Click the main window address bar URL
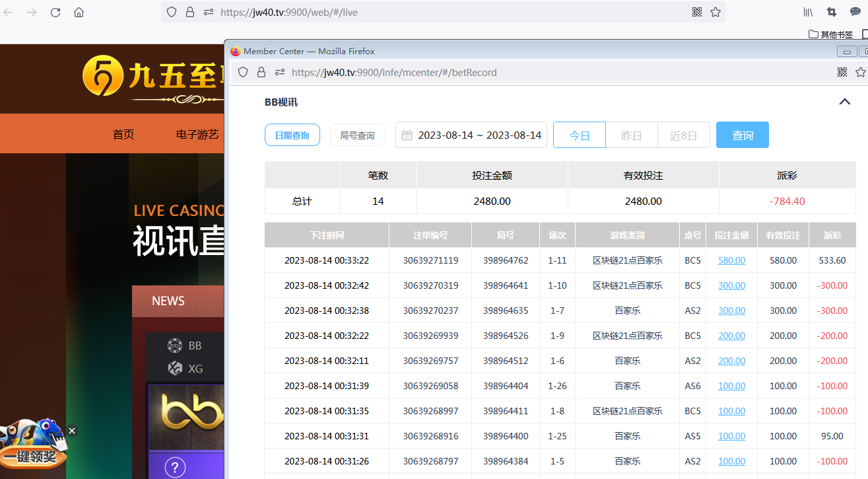Viewport: 868px width, 479px height. [289, 12]
